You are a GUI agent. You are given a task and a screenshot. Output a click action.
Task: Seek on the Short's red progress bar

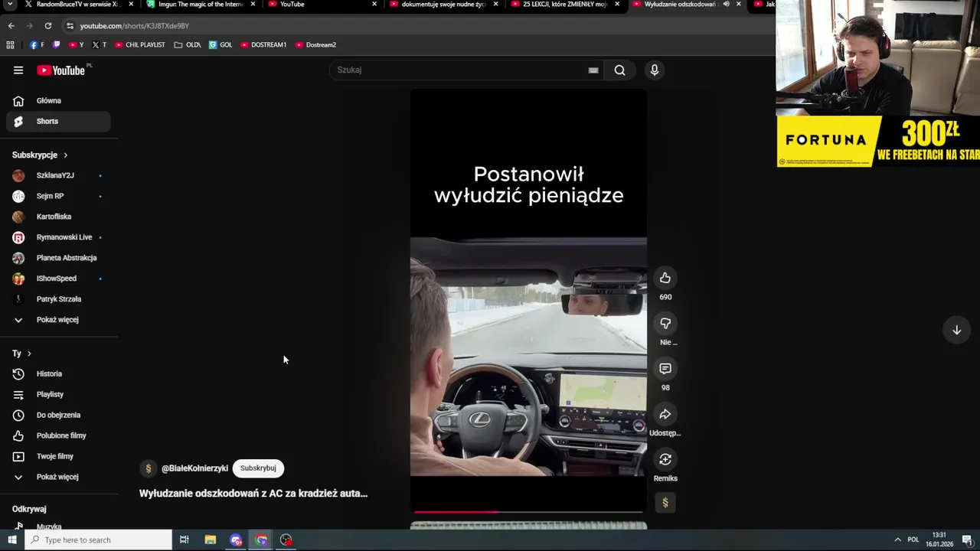[528, 512]
